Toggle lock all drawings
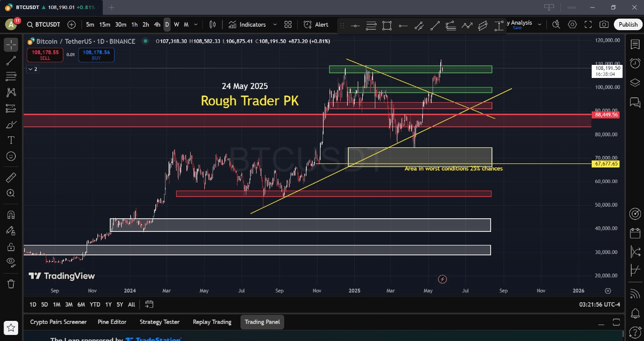The image size is (644, 341). 11,247
